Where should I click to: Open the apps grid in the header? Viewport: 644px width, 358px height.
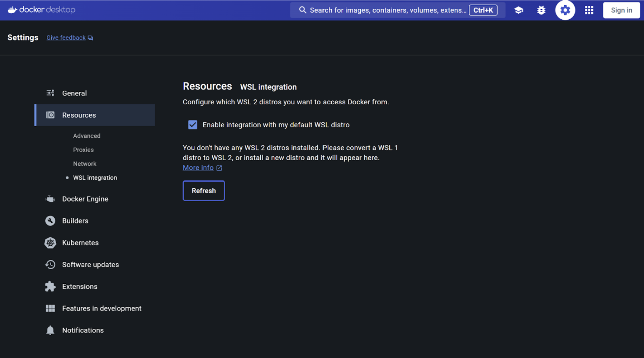pyautogui.click(x=589, y=10)
